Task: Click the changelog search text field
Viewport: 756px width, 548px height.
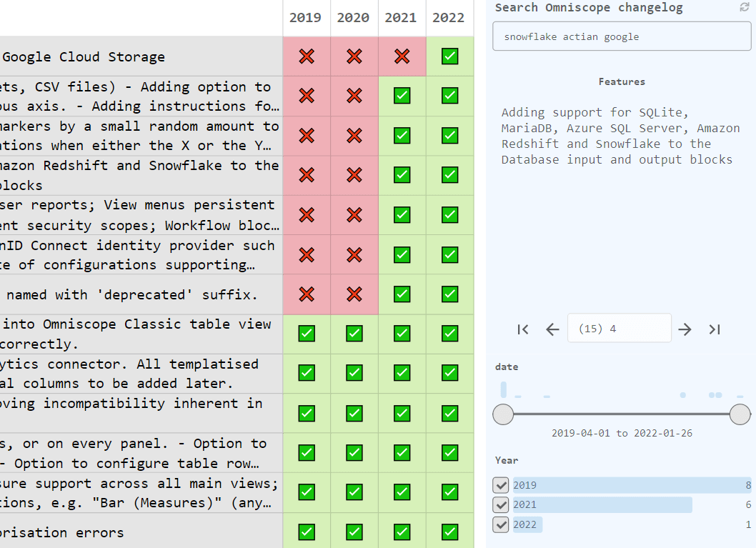Action: coord(620,36)
